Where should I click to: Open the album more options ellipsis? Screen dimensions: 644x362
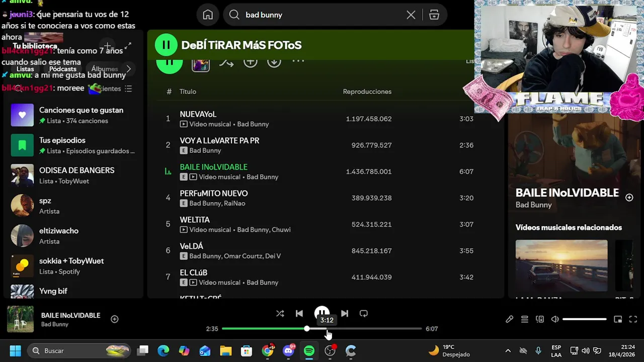(298, 61)
